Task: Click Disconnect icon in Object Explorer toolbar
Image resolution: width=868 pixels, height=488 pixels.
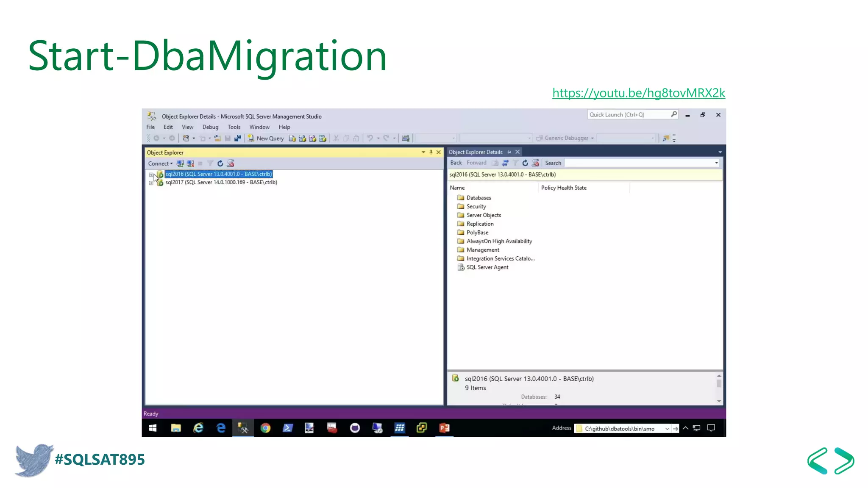Action: [x=190, y=164]
